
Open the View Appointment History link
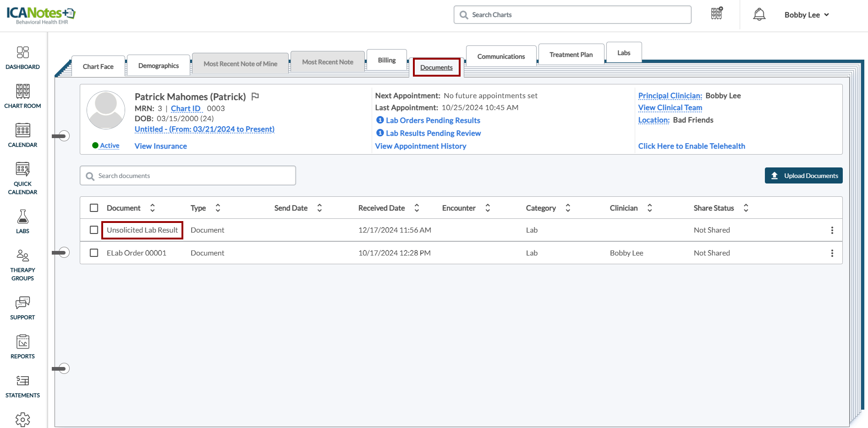[420, 146]
